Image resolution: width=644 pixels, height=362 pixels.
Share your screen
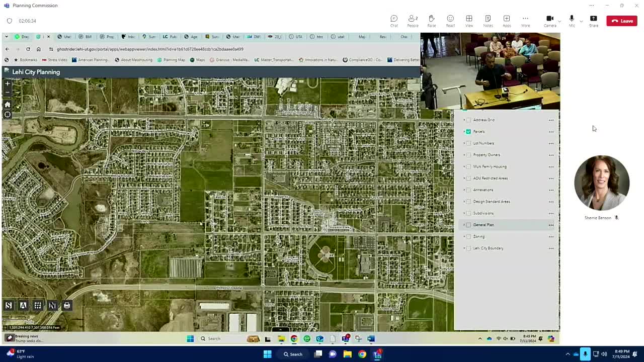pyautogui.click(x=594, y=21)
